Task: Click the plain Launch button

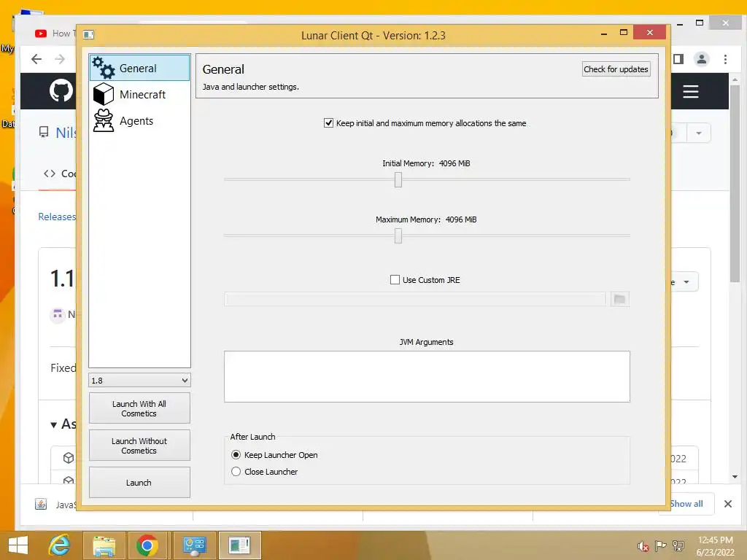Action: [139, 483]
